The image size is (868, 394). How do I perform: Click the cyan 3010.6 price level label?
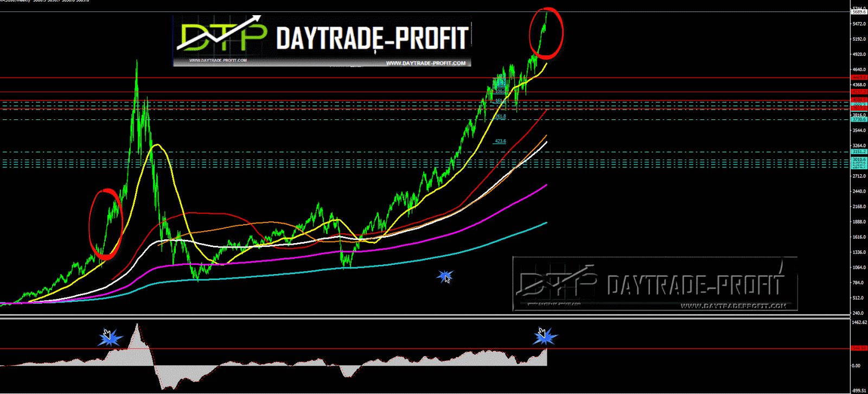coord(859,160)
